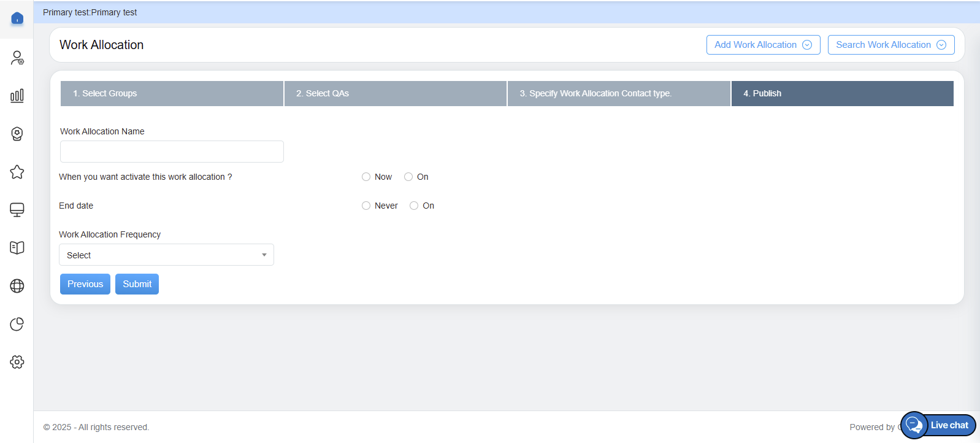Click the star icon in sidebar

pyautogui.click(x=17, y=172)
